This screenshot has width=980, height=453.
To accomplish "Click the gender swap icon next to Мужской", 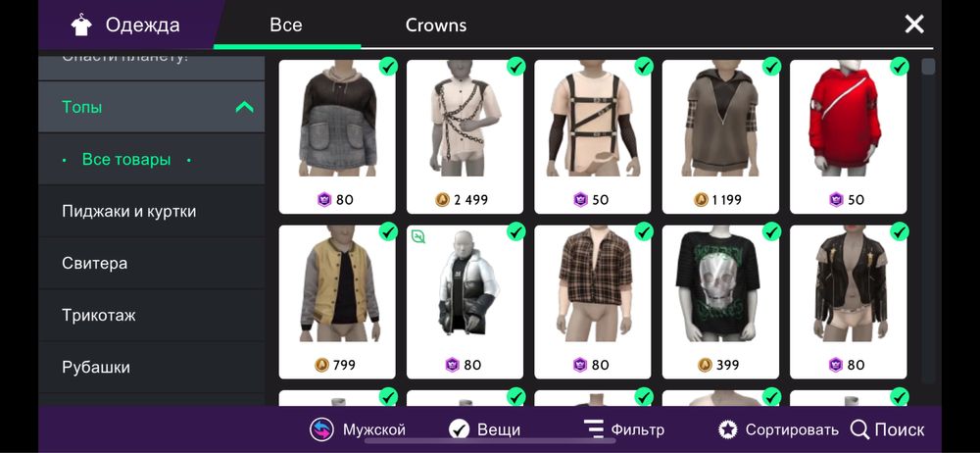I will pyautogui.click(x=321, y=429).
